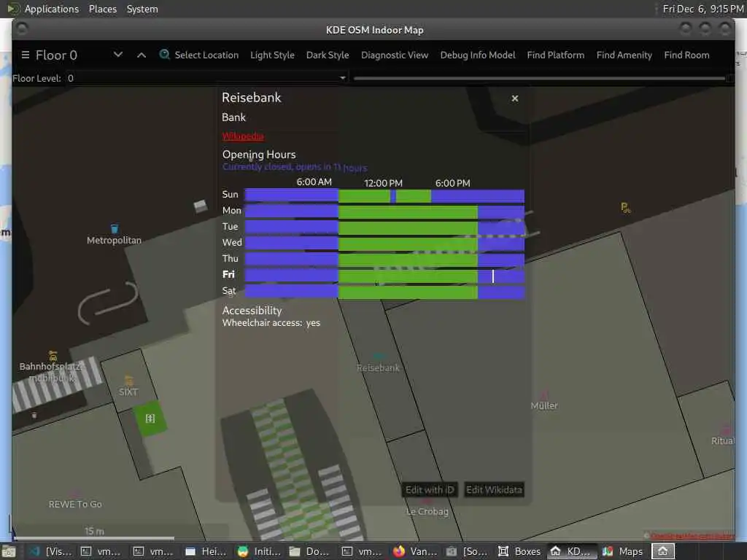Click the Sunday opening hours bar

click(384, 195)
